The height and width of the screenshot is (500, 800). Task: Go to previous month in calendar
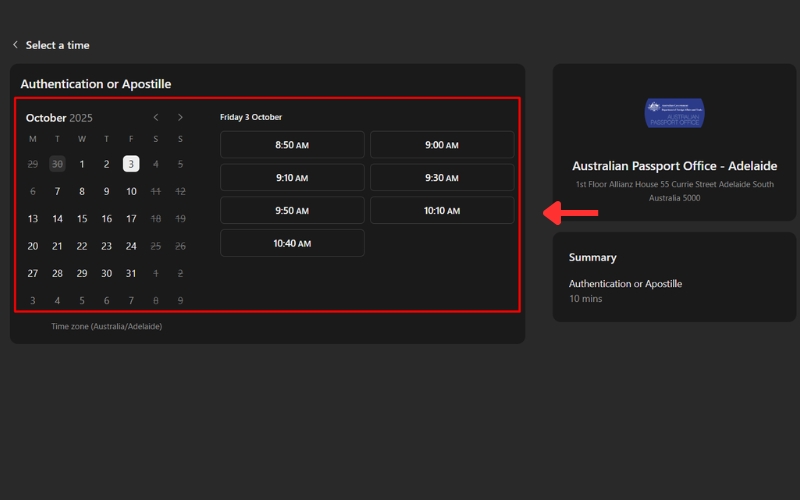tap(156, 117)
